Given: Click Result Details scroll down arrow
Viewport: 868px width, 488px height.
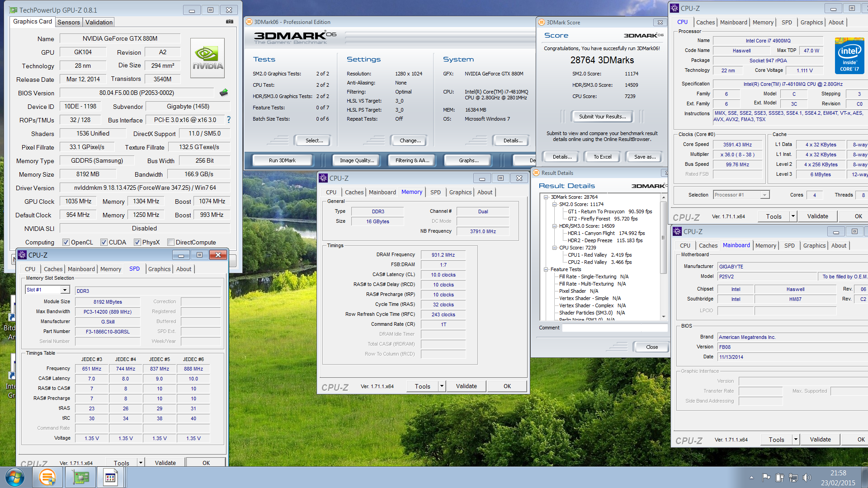Looking at the screenshot, I should point(664,316).
